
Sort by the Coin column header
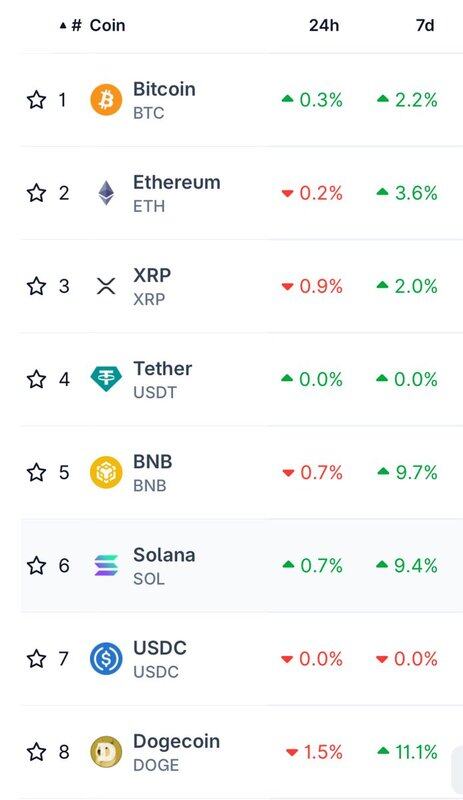coord(107,25)
